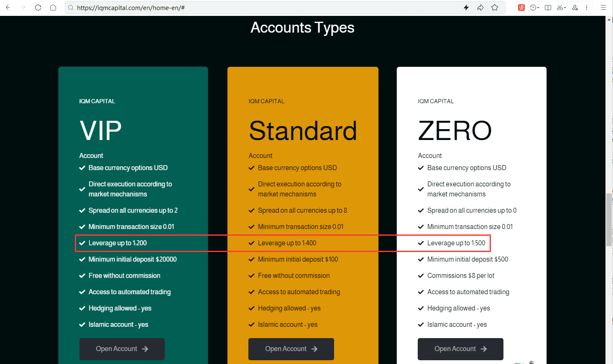This screenshot has height=364, width=613.
Task: Bookmark this page with the star icon
Action: [495, 8]
